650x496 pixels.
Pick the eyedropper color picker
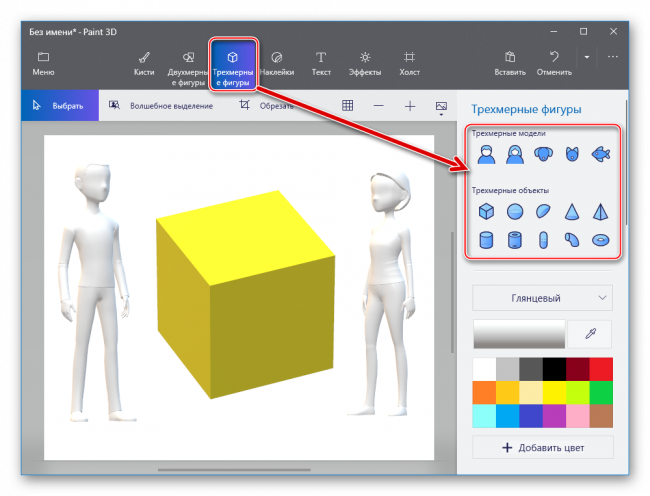tap(590, 334)
